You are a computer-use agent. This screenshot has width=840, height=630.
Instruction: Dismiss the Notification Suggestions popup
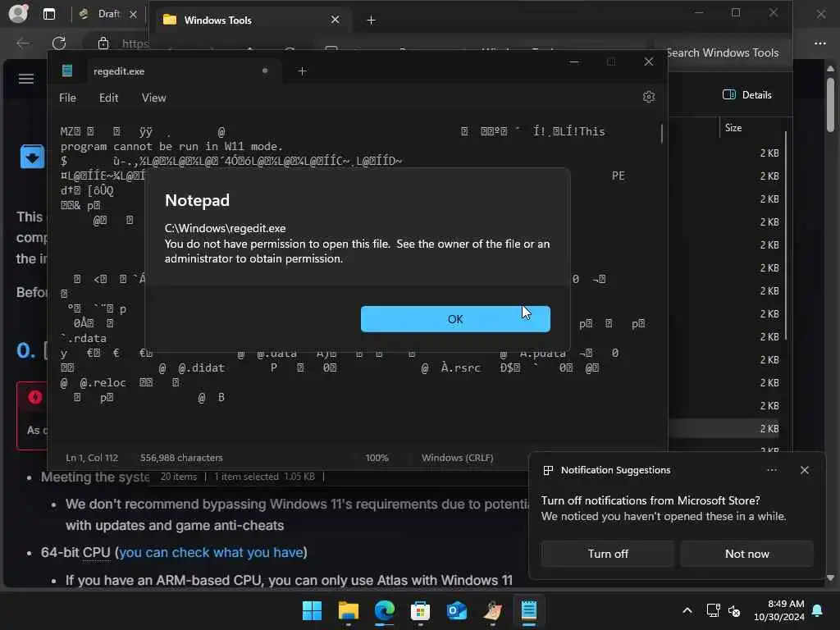(x=805, y=470)
